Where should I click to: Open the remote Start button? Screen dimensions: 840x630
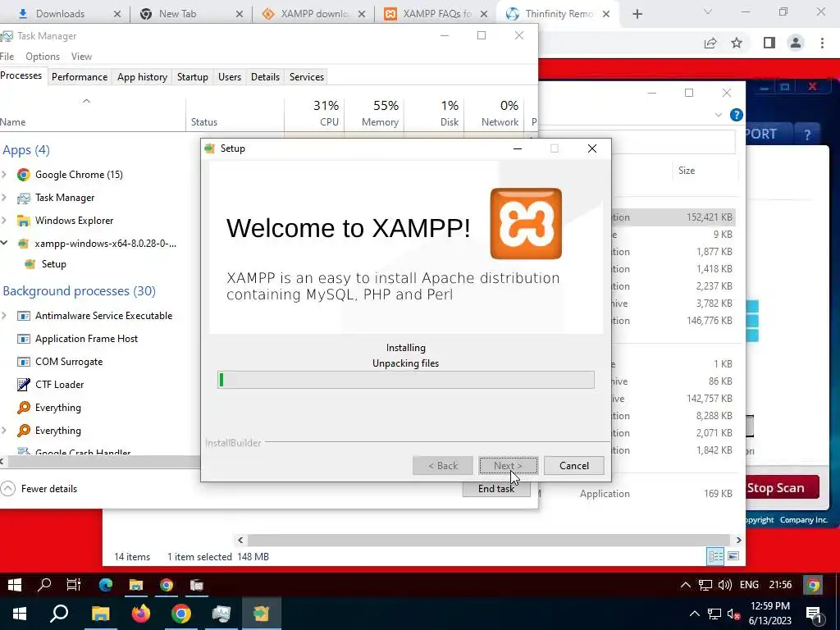point(15,584)
